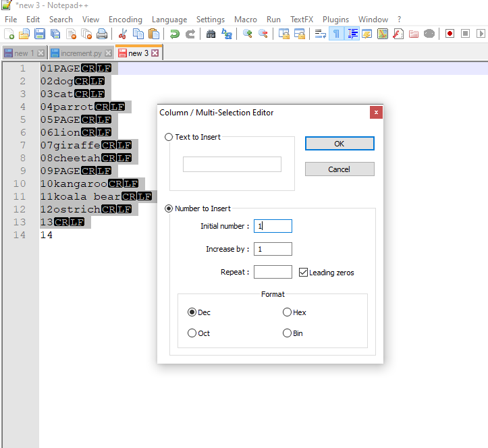
Task: Click OK in Column Editor dialog
Action: (340, 144)
